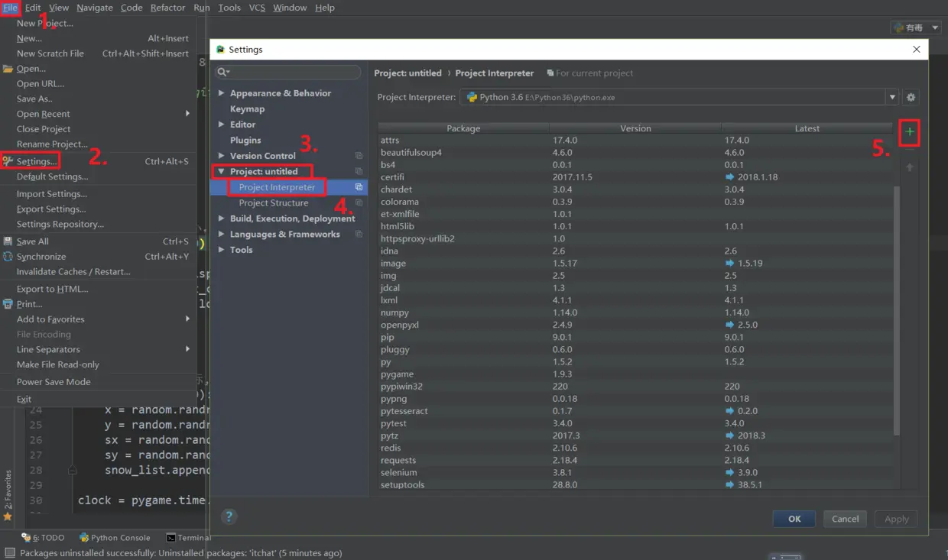The width and height of the screenshot is (948, 560).
Task: Collapse the Project: untitled node
Action: (x=222, y=172)
